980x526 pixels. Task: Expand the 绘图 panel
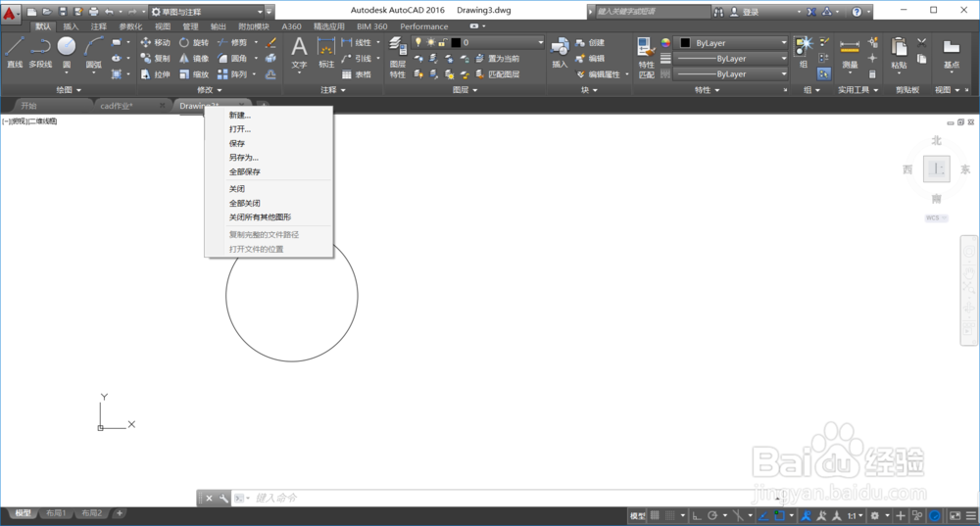point(69,90)
